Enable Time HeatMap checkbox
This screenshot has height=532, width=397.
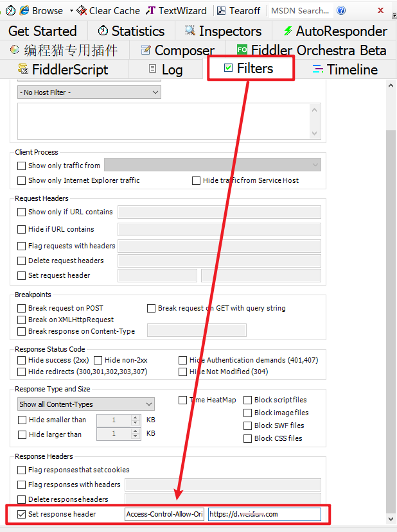click(182, 400)
